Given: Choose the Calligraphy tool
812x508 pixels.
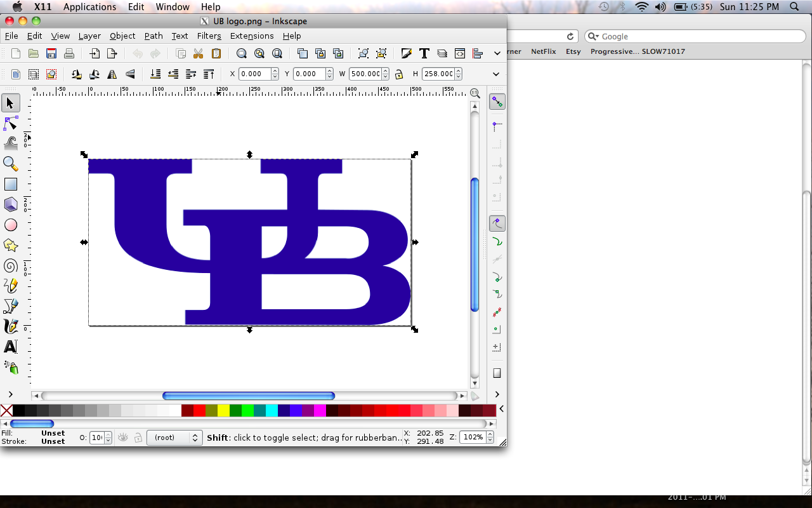Looking at the screenshot, I should coord(10,326).
